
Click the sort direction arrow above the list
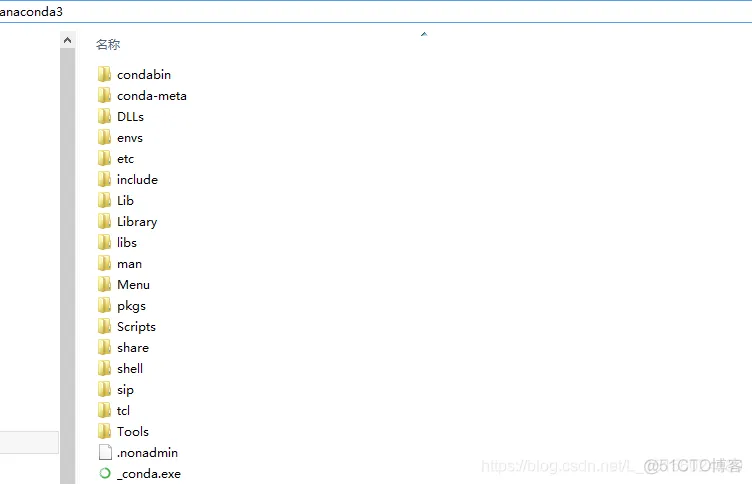point(424,34)
